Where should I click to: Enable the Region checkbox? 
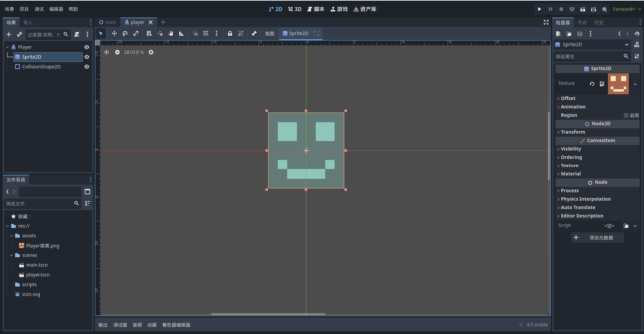626,115
